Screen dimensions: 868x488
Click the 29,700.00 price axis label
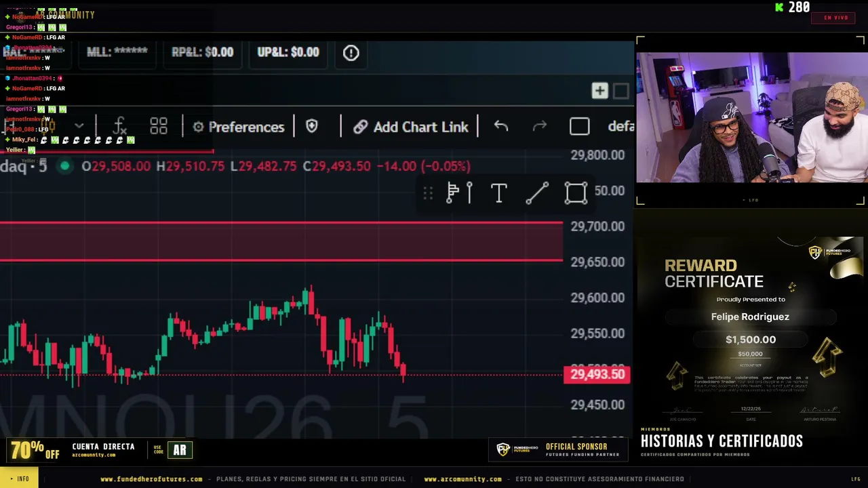coord(597,226)
